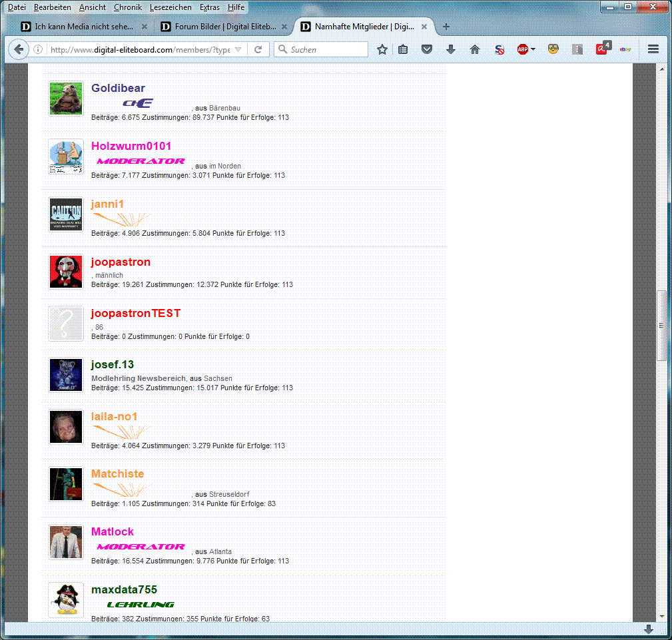Open the address bar history dropdown
672x640 pixels.
pos(238,50)
